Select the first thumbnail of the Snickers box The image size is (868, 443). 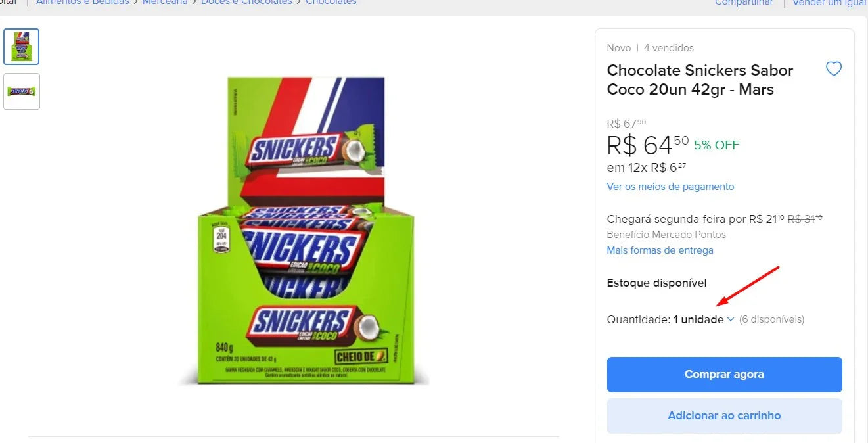pos(21,46)
